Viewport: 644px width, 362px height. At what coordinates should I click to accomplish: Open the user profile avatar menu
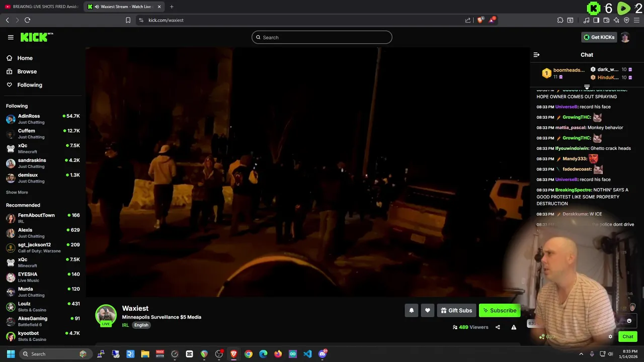[x=625, y=37]
